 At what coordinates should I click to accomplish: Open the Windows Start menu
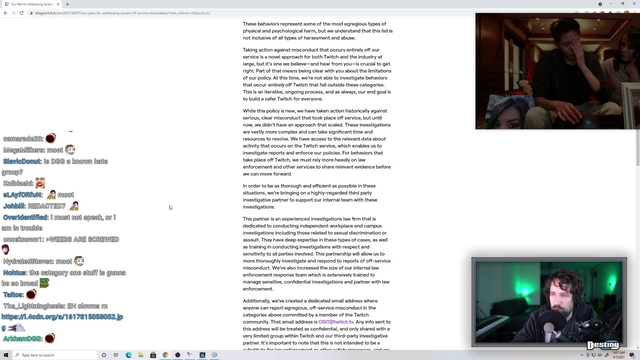point(6,355)
